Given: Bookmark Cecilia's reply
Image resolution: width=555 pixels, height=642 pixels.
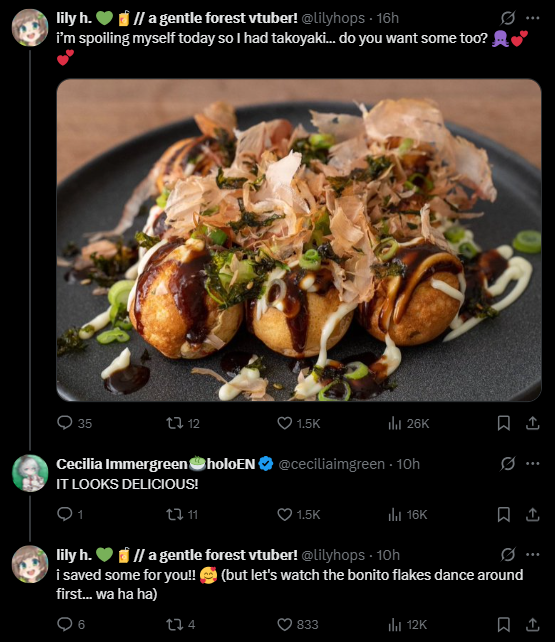Looking at the screenshot, I should click(503, 515).
